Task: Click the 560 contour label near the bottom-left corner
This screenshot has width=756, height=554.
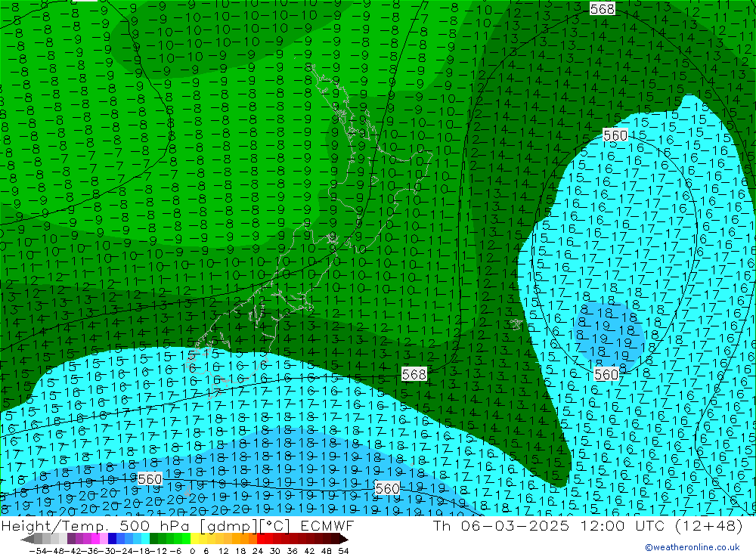Action: (150, 478)
